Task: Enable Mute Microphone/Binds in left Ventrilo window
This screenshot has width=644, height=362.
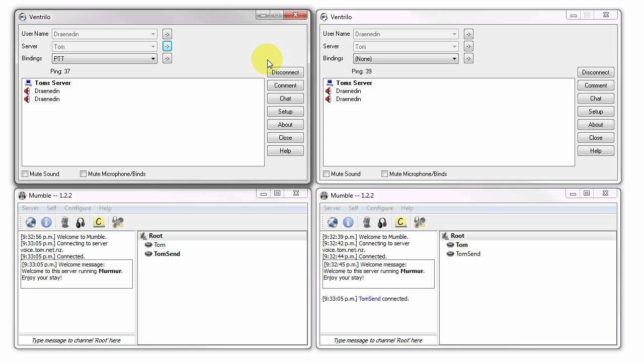Action: 84,174
